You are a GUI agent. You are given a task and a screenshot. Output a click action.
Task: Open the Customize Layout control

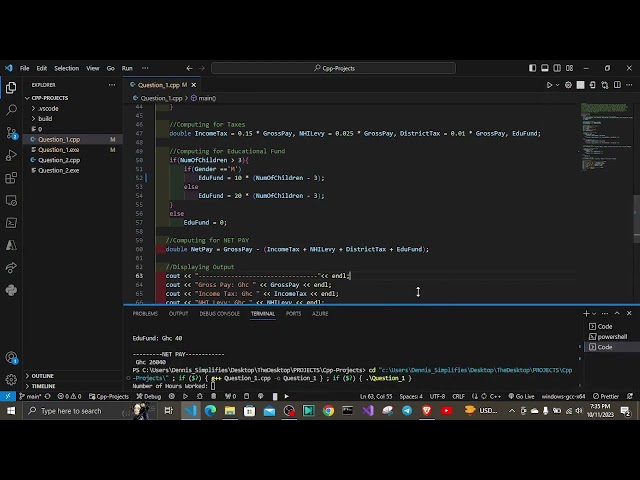pyautogui.click(x=569, y=68)
